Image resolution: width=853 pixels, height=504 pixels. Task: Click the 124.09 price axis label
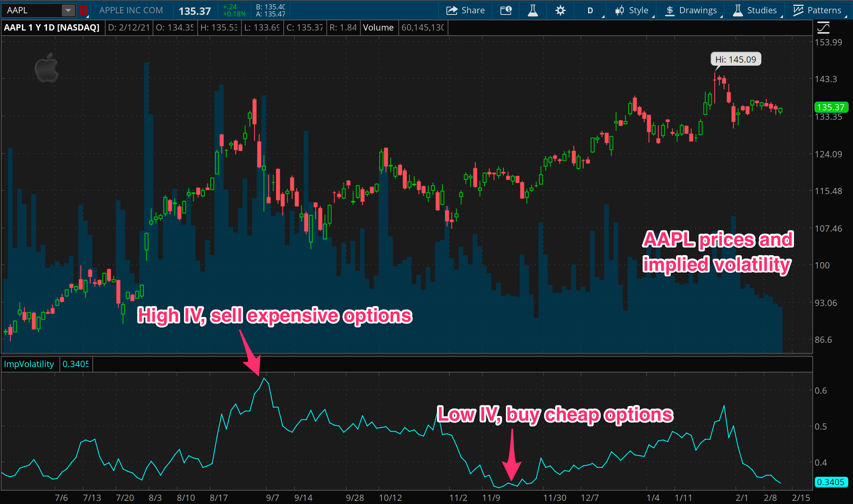pos(828,154)
